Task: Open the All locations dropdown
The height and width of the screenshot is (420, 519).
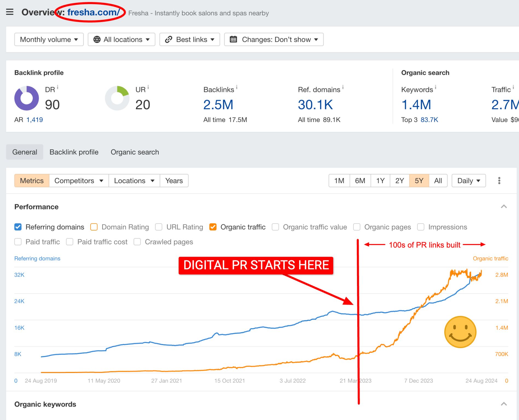Action: pos(121,39)
